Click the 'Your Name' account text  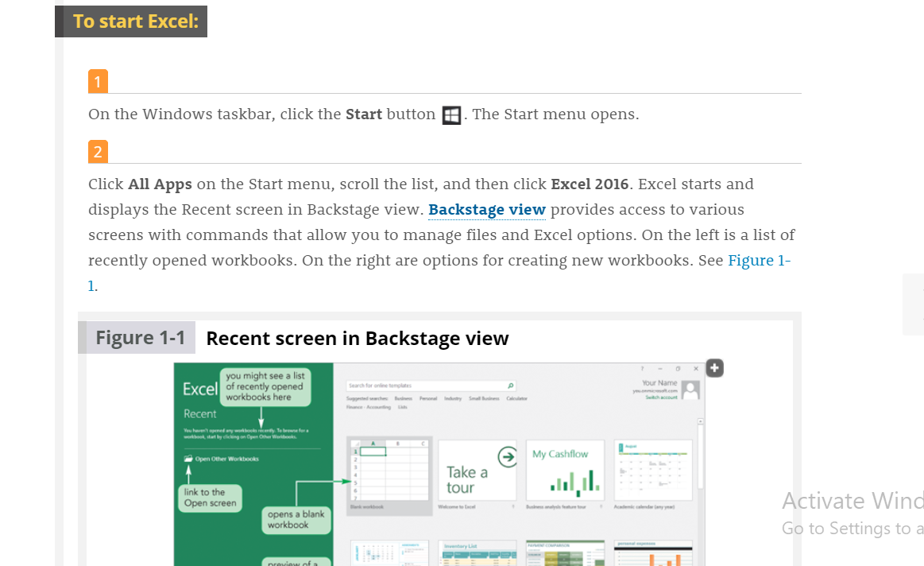pyautogui.click(x=659, y=382)
